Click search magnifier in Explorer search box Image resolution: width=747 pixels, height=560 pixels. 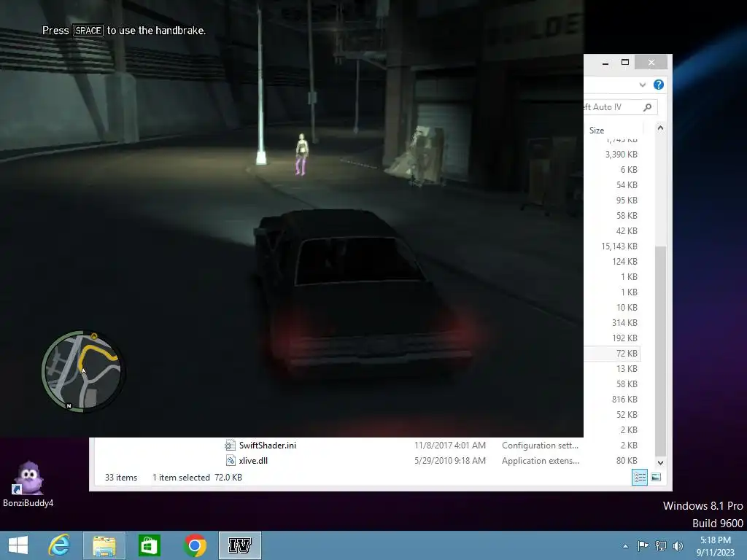point(647,107)
